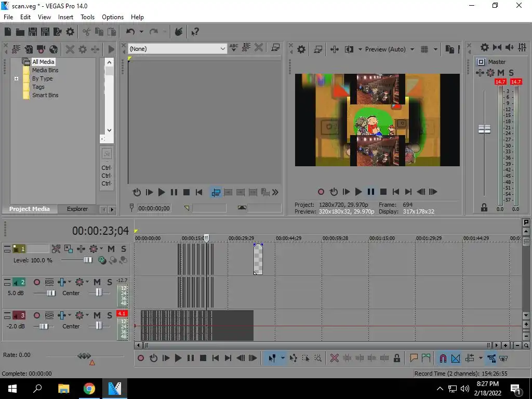
Task: Stop playback in the Trimmer window
Action: (187, 192)
